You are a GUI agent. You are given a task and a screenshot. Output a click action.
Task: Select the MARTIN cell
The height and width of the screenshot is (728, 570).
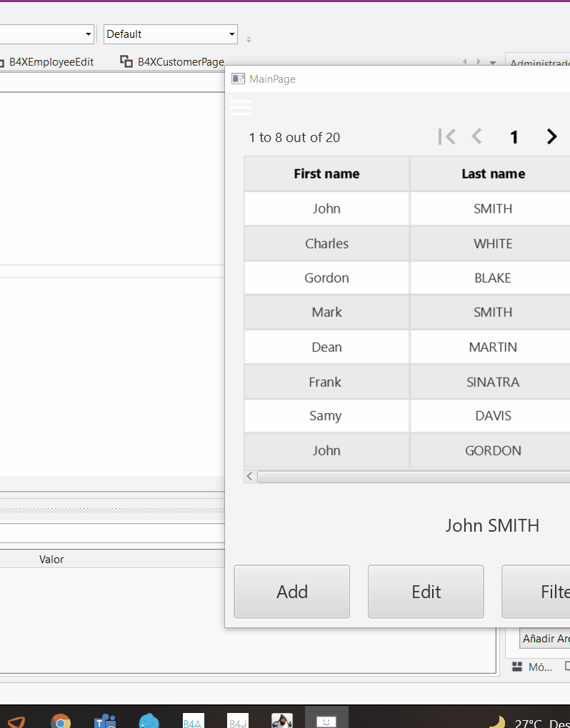click(491, 347)
